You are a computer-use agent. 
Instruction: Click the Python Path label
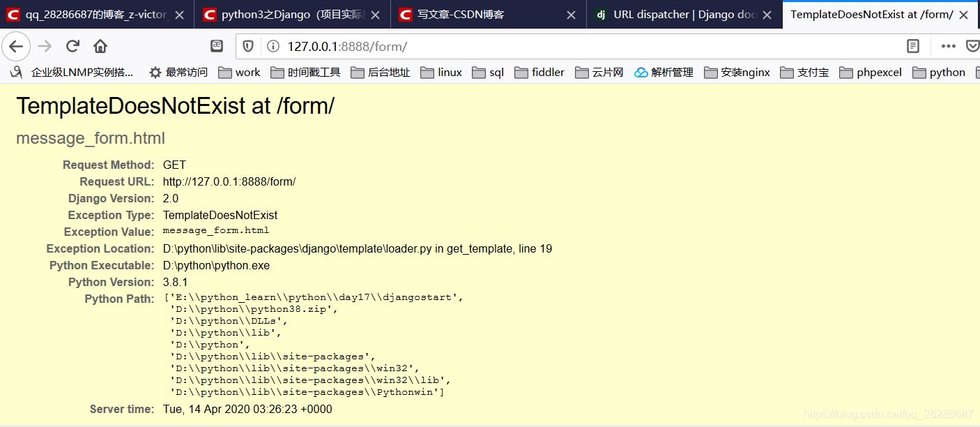pyautogui.click(x=119, y=299)
